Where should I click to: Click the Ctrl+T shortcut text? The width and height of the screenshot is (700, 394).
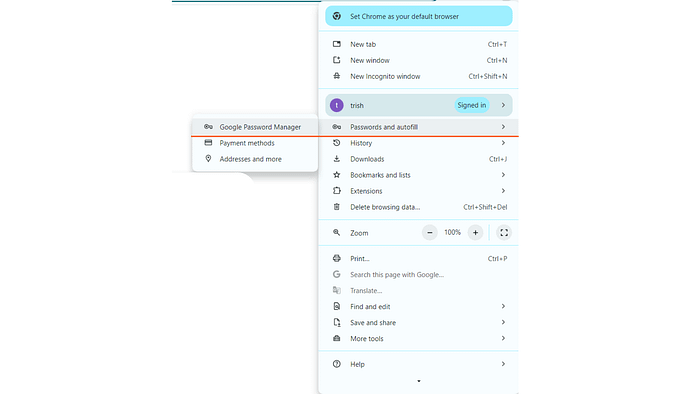(497, 44)
